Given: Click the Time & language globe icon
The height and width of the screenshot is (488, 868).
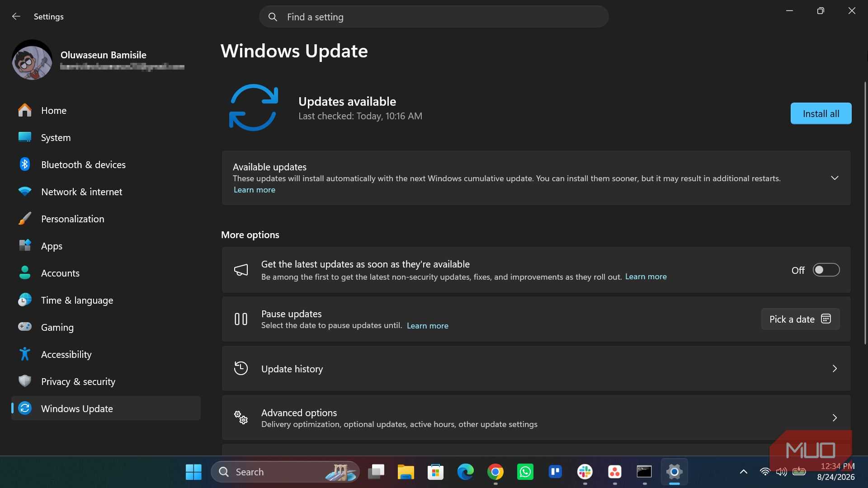Looking at the screenshot, I should tap(25, 300).
